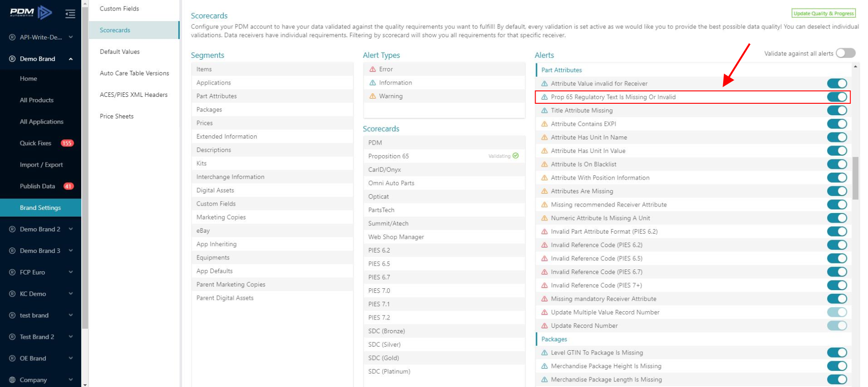Viewport: 868px width, 387px height.
Task: Select the PIES 7.2 scorecard
Action: tap(444, 318)
